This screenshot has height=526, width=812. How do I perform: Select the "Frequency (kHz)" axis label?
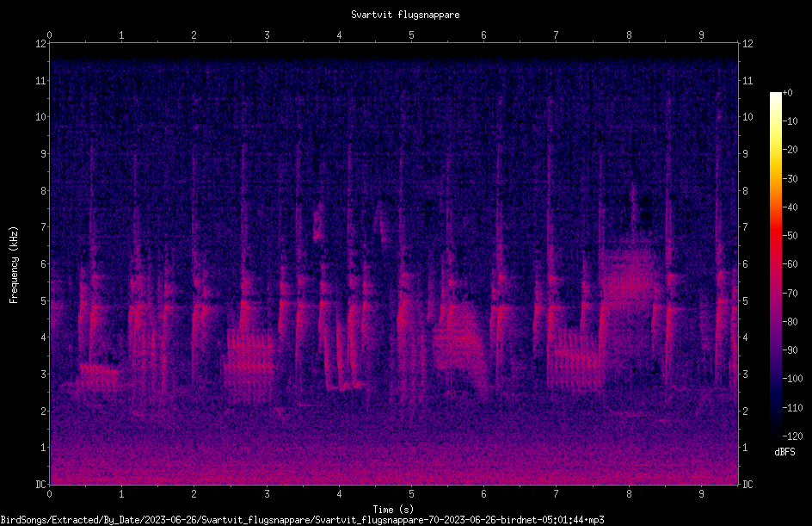[14, 265]
